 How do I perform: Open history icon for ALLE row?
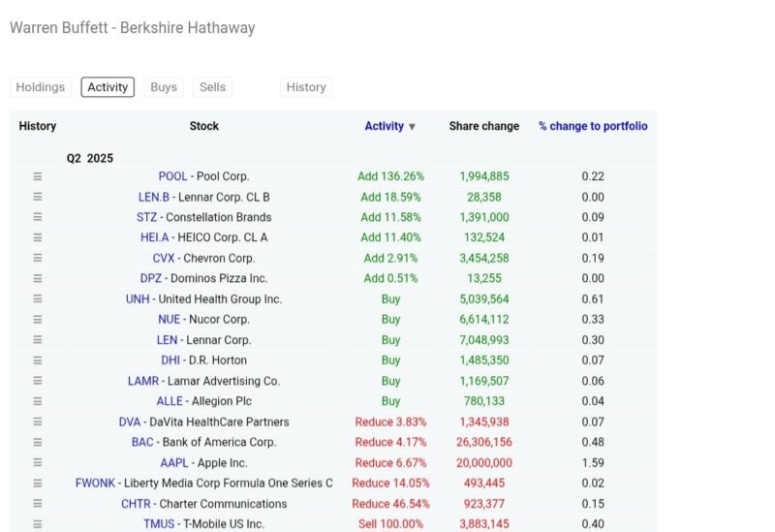click(38, 401)
